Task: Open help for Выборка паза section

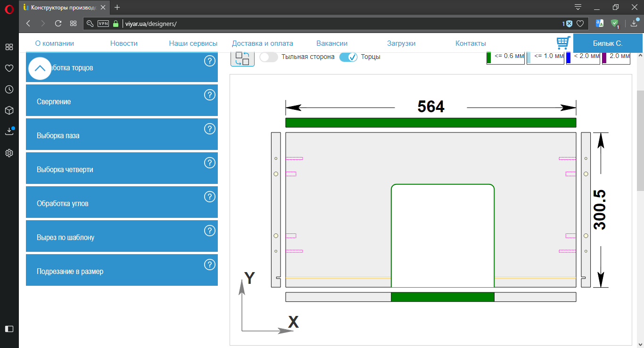Action: pos(210,129)
